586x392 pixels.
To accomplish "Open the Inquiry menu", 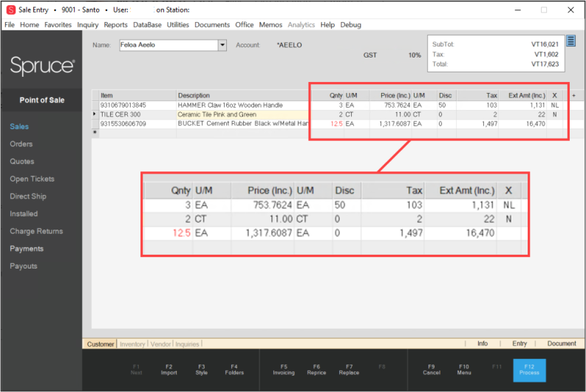I will (x=88, y=24).
